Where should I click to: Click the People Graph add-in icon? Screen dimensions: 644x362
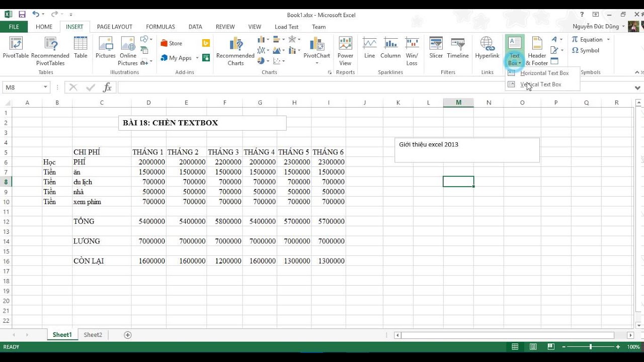206,58
